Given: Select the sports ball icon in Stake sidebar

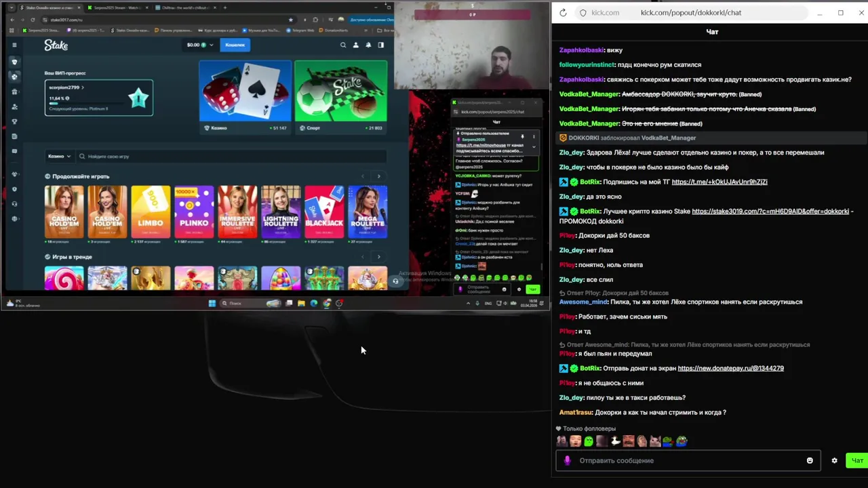Looking at the screenshot, I should (x=14, y=77).
